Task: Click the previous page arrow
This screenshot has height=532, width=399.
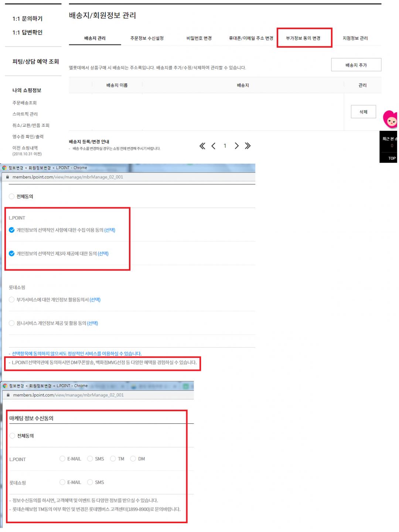Action: [214, 146]
